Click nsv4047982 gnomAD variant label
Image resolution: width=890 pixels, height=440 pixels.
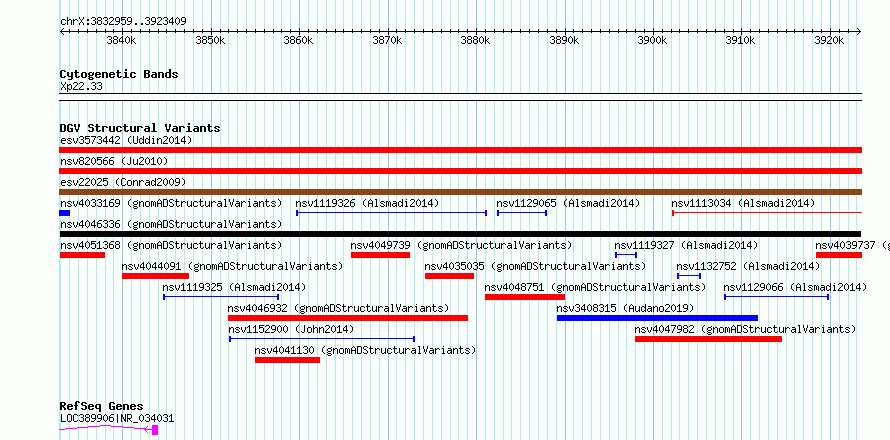pos(745,329)
